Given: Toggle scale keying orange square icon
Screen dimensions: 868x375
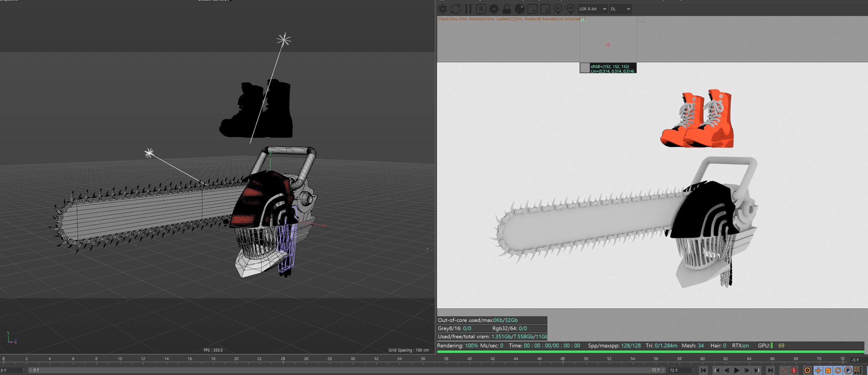Looking at the screenshot, I should pyautogui.click(x=828, y=370).
